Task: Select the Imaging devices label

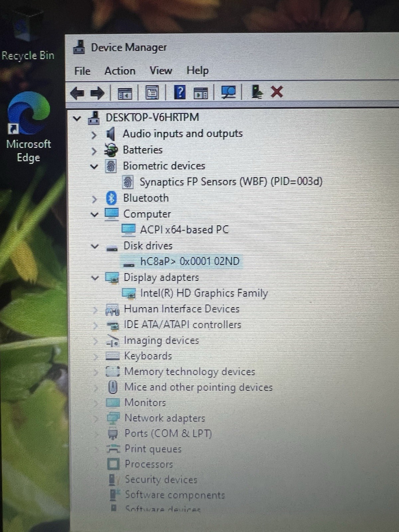Action: tap(162, 340)
